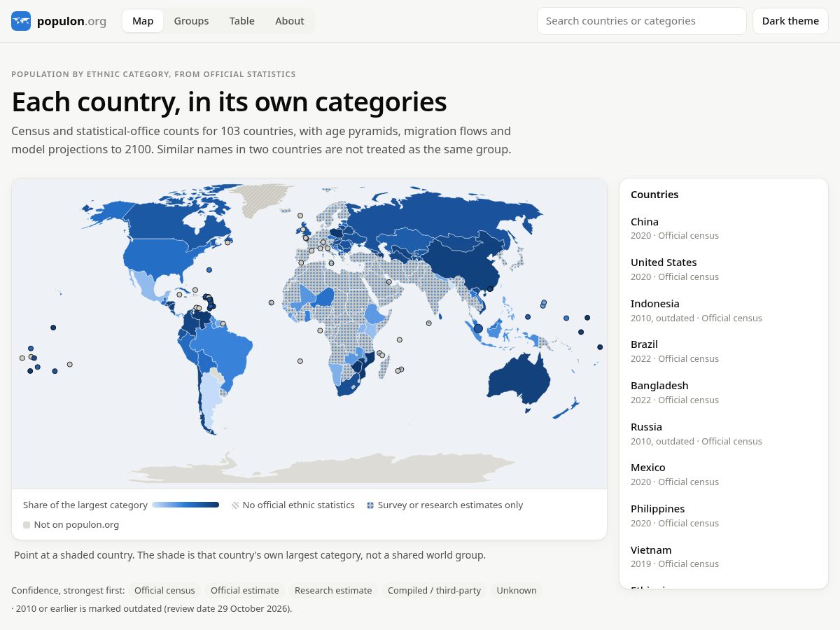840x630 pixels.
Task: Click the Singapore dot marker on the map
Action: pyautogui.click(x=478, y=328)
